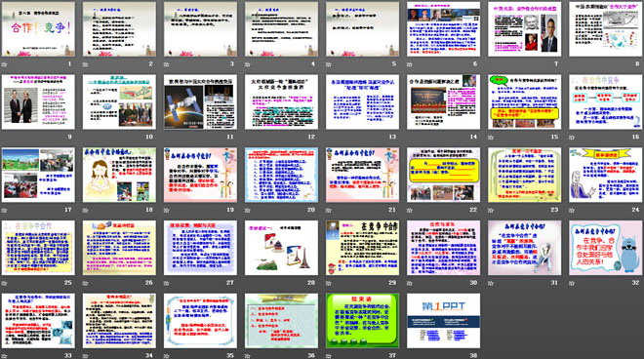Click the animation star icon under slide 33

click(x=5, y=356)
